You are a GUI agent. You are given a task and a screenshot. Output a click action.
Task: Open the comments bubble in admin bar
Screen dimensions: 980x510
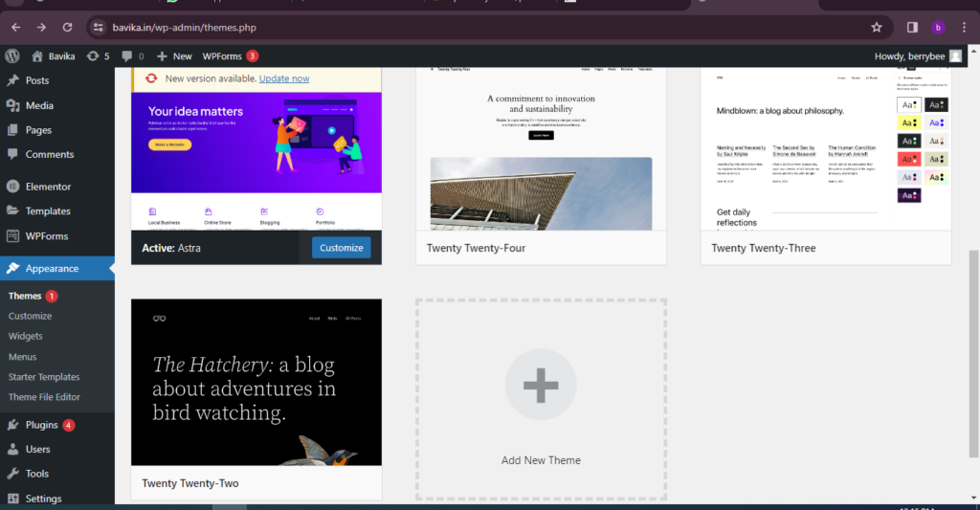[127, 56]
